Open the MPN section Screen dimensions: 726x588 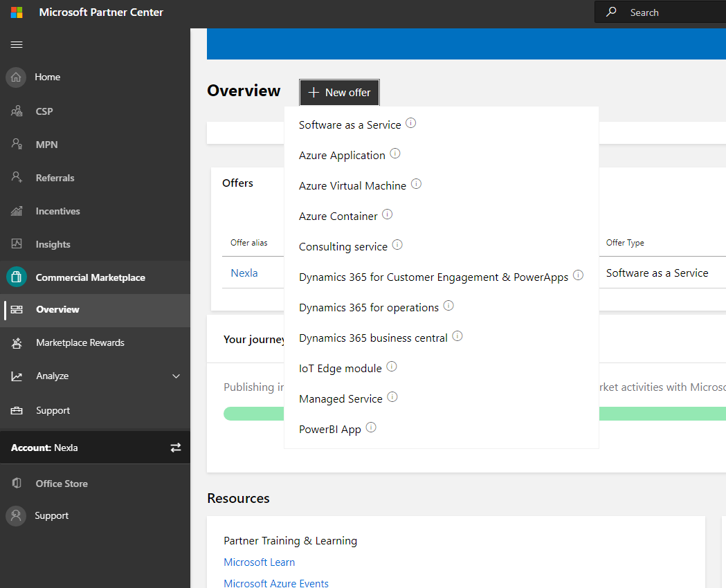click(15, 144)
